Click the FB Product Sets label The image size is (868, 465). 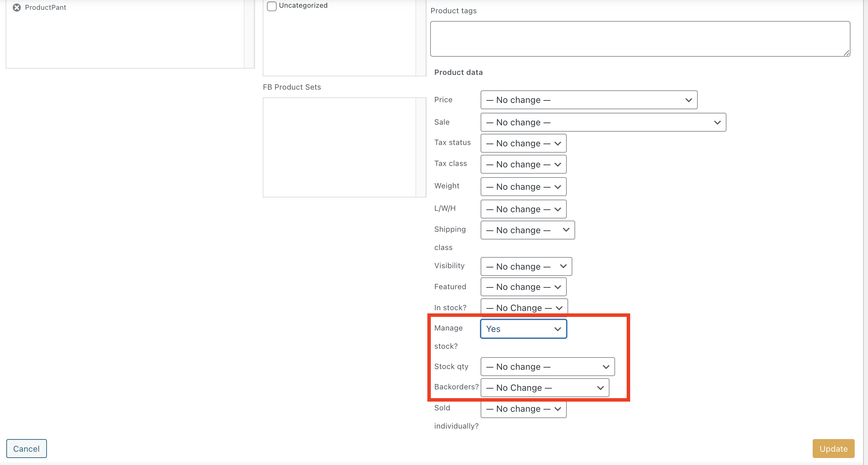point(292,87)
